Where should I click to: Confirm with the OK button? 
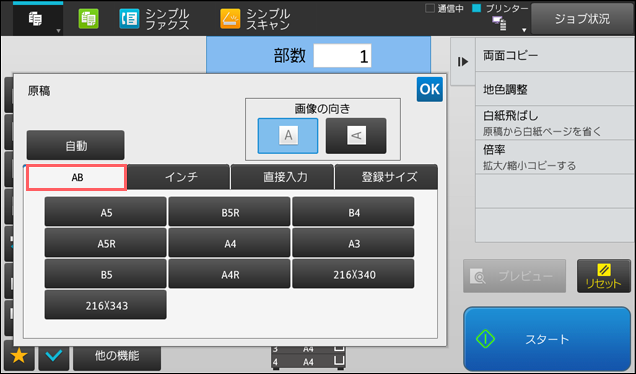point(430,89)
